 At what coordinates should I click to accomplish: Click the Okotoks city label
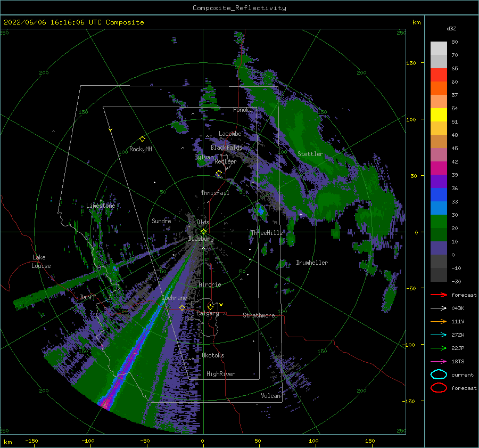point(213,355)
